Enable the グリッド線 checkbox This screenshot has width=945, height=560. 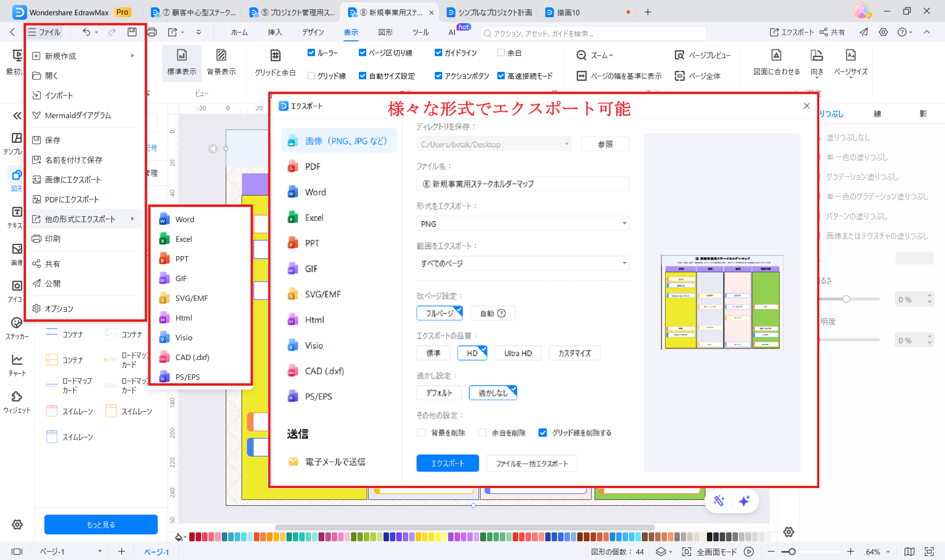tap(311, 76)
